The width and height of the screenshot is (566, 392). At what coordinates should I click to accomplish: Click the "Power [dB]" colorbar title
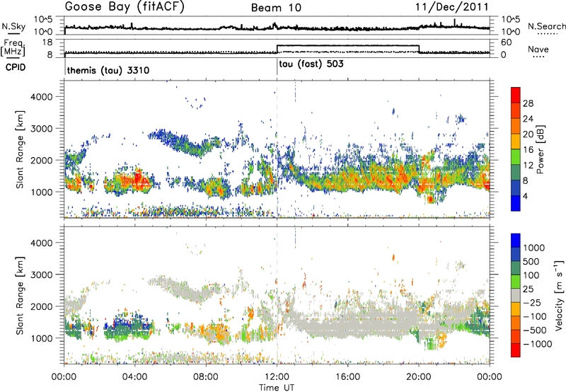tap(541, 149)
